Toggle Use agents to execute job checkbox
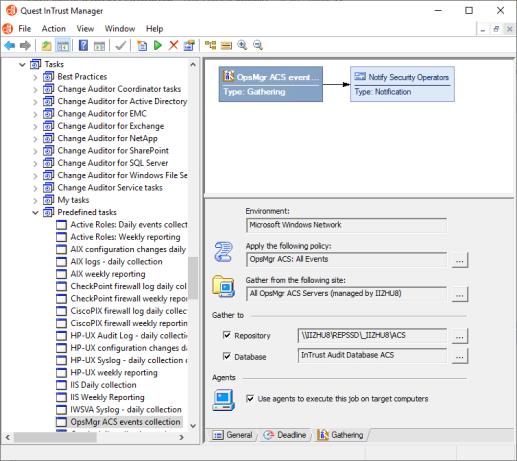 click(x=250, y=399)
